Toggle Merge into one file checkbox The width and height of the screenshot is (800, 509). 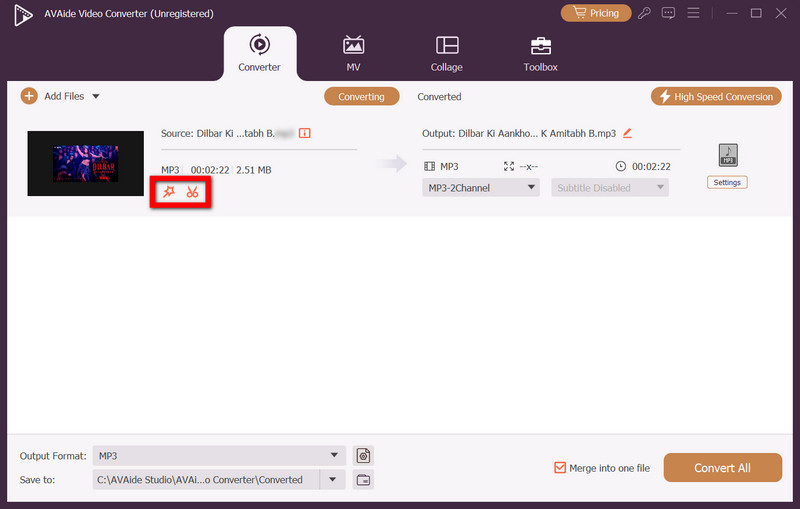click(560, 468)
